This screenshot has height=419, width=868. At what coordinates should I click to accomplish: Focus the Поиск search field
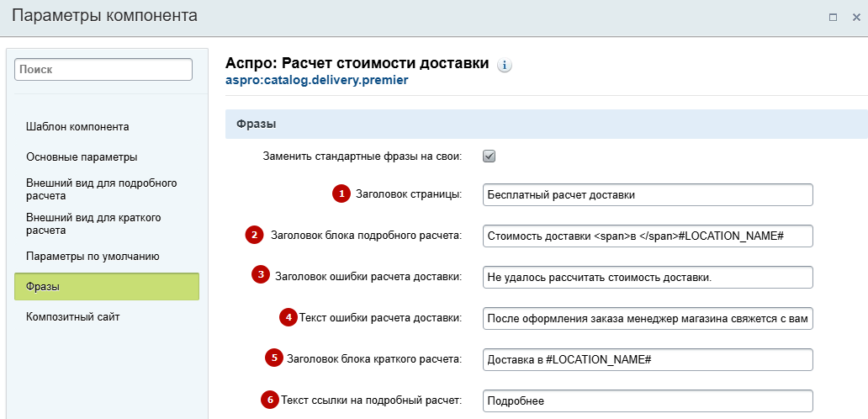pyautogui.click(x=103, y=70)
